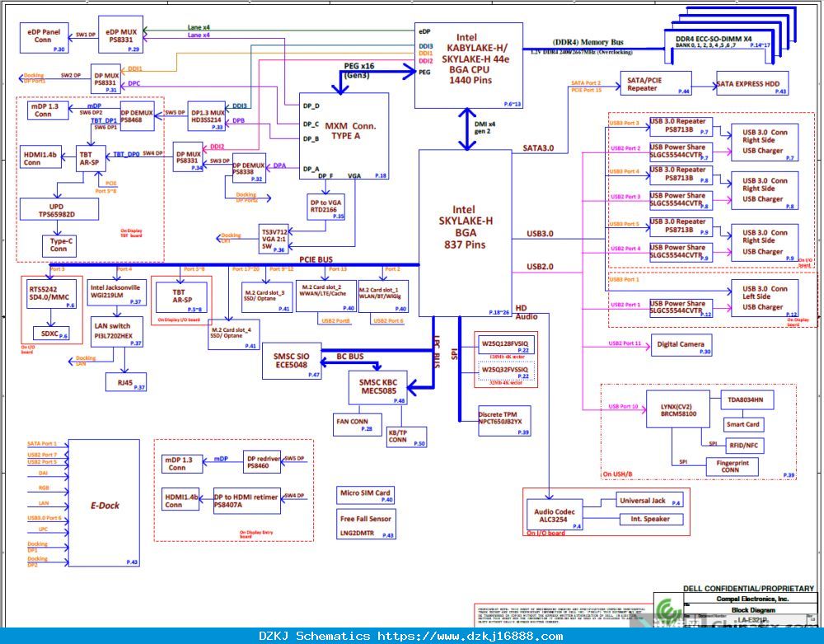The height and width of the screenshot is (644, 824).
Task: Select the DP redriver PS8460 block
Action: pyautogui.click(x=262, y=462)
